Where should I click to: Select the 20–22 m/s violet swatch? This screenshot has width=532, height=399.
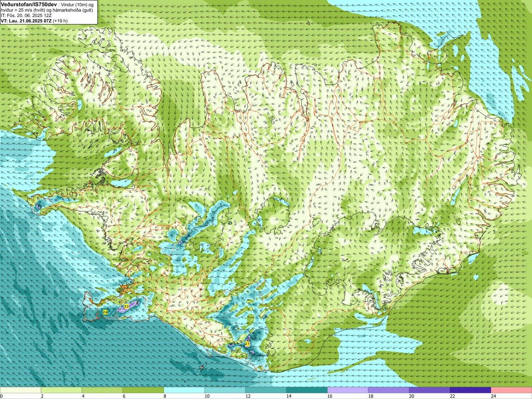click(430, 390)
